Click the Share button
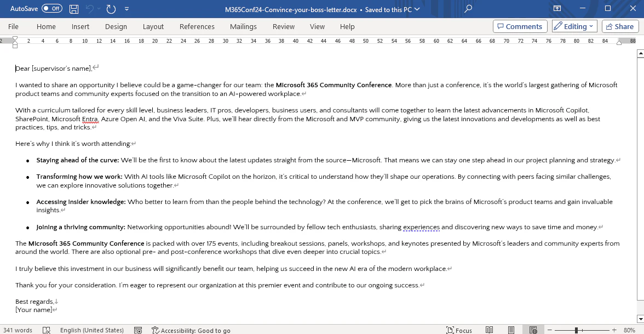644x334 pixels. 620,26
